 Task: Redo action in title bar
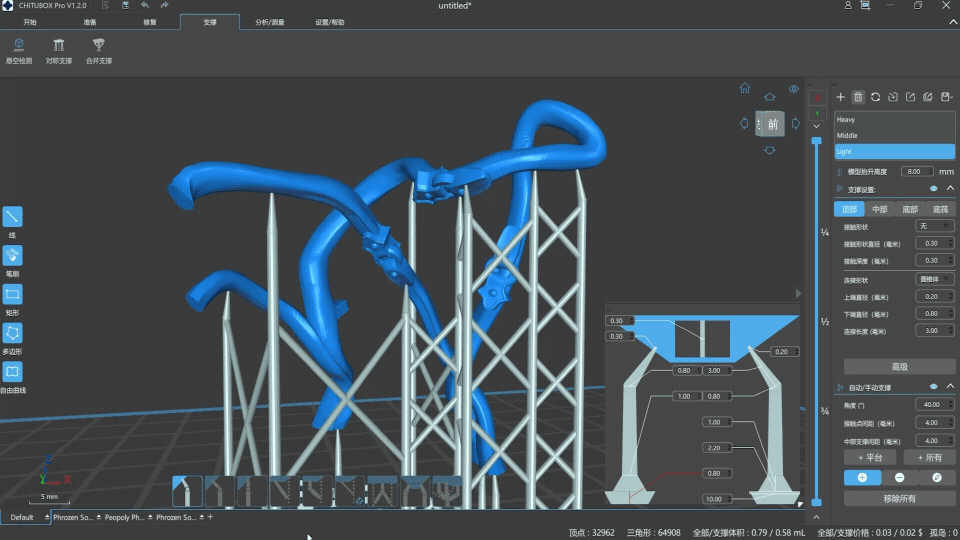click(x=165, y=6)
